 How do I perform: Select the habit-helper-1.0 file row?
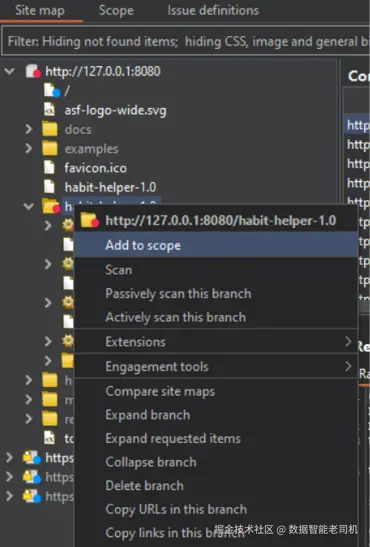(110, 187)
